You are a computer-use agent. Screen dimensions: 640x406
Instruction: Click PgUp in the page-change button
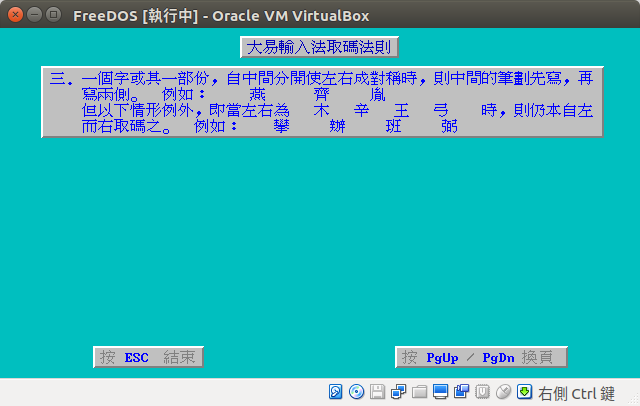442,357
